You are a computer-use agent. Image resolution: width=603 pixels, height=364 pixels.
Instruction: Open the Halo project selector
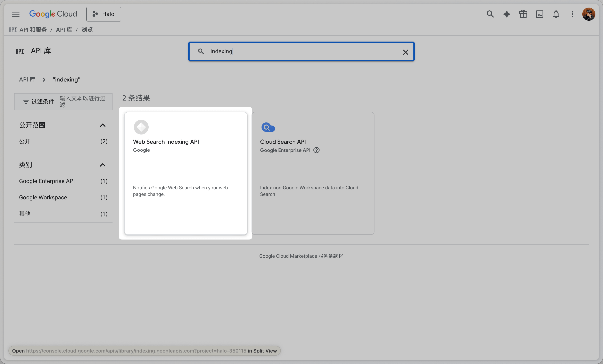click(104, 14)
